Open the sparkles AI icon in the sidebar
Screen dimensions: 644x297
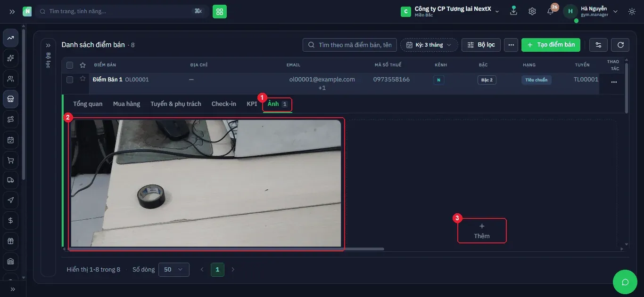(x=11, y=58)
